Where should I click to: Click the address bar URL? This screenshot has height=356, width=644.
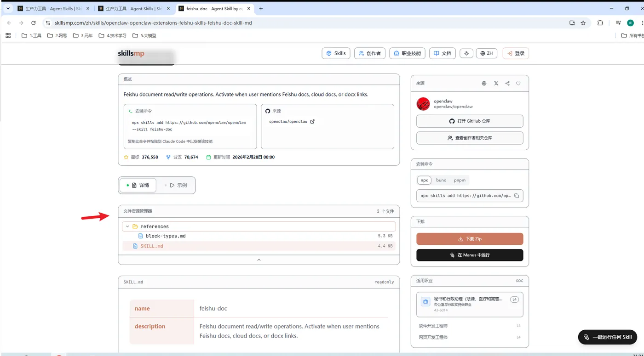click(153, 23)
